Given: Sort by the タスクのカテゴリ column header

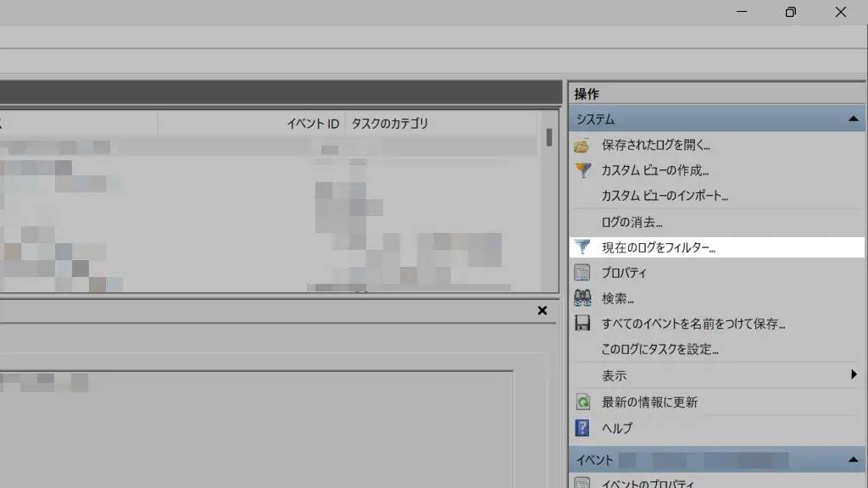Looking at the screenshot, I should click(390, 124).
